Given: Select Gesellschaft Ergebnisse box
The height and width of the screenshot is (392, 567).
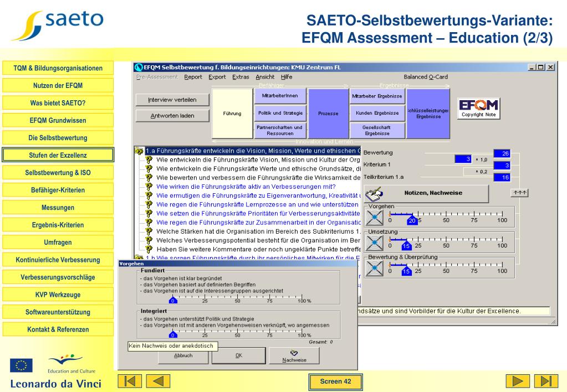Looking at the screenshot, I should click(x=377, y=131).
